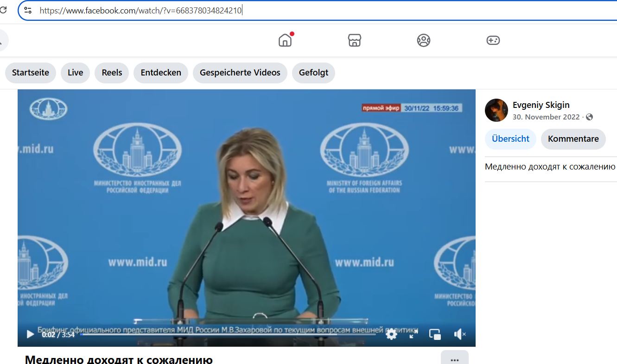617x364 pixels.
Task: Open the Marketplace icon
Action: tap(354, 40)
